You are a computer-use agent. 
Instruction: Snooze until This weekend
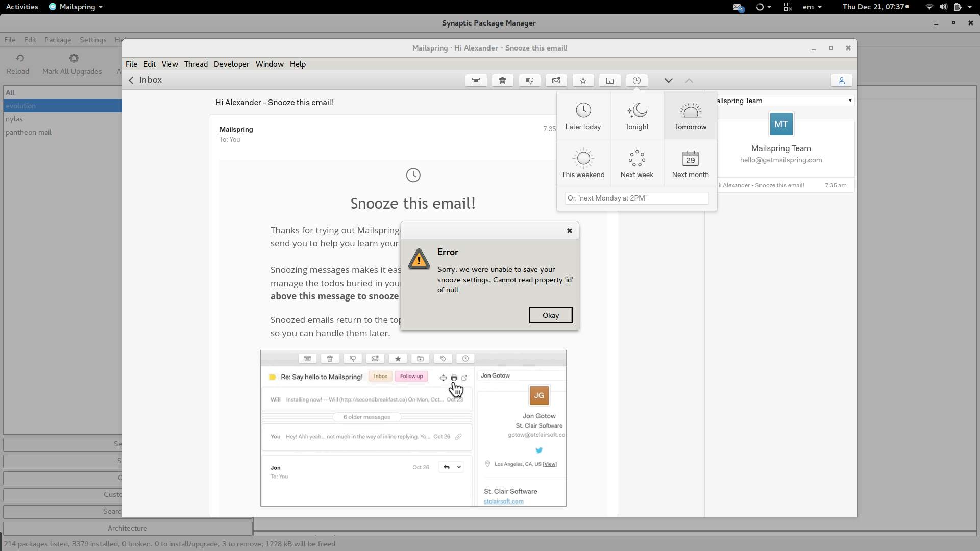click(x=583, y=163)
